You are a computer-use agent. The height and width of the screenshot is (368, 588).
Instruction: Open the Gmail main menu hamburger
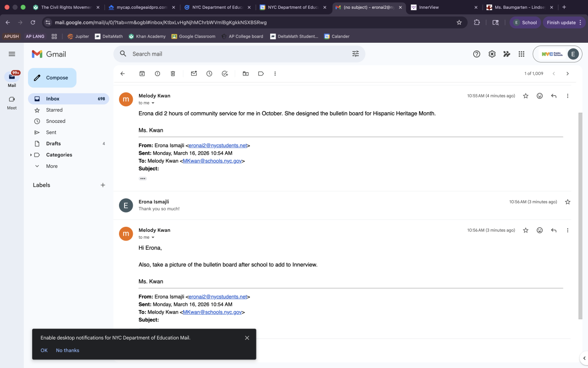coord(12,54)
